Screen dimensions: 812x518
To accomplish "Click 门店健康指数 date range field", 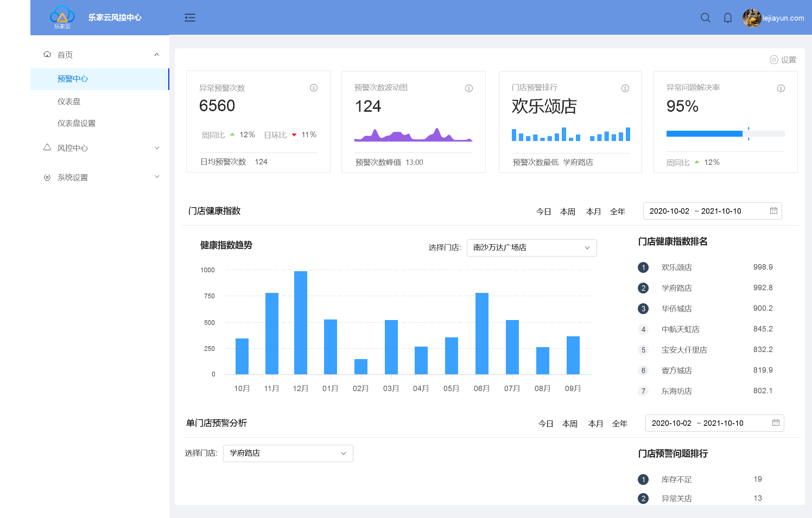I will [713, 211].
